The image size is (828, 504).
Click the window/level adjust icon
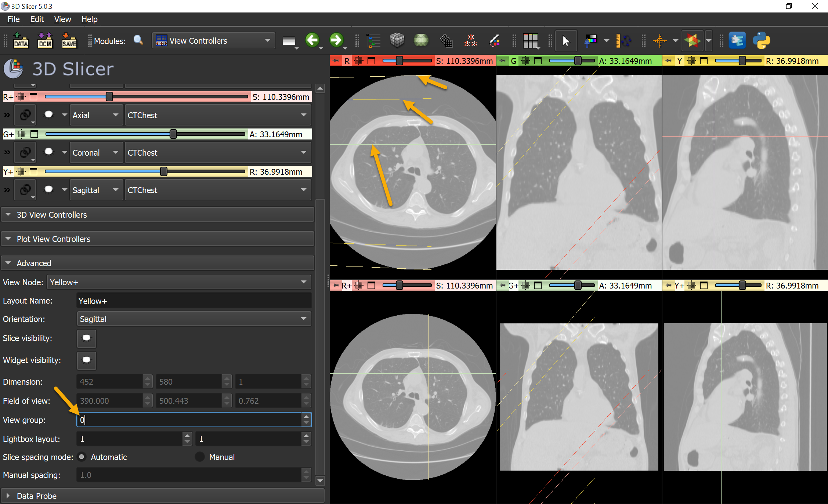click(x=591, y=40)
